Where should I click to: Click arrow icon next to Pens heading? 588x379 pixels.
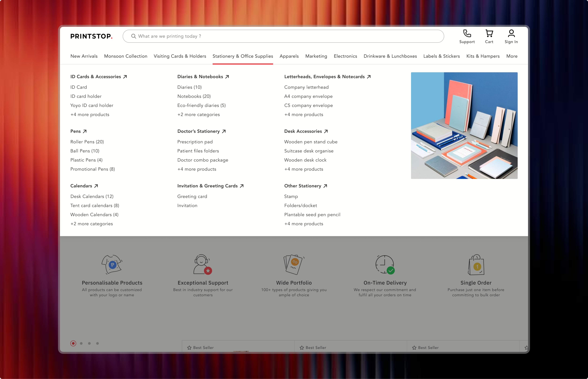tap(85, 131)
